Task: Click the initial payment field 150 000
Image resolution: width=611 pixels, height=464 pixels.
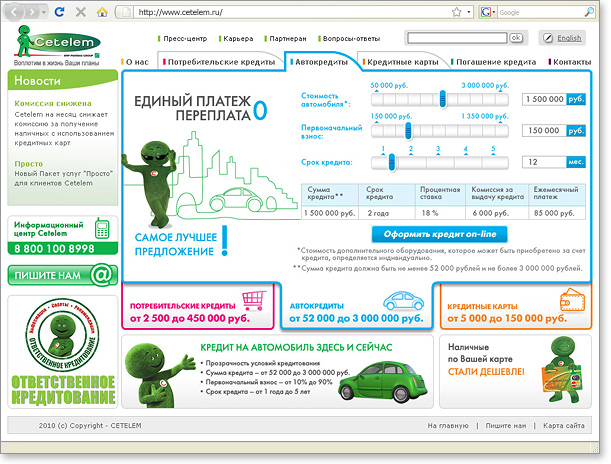Action: click(x=545, y=131)
